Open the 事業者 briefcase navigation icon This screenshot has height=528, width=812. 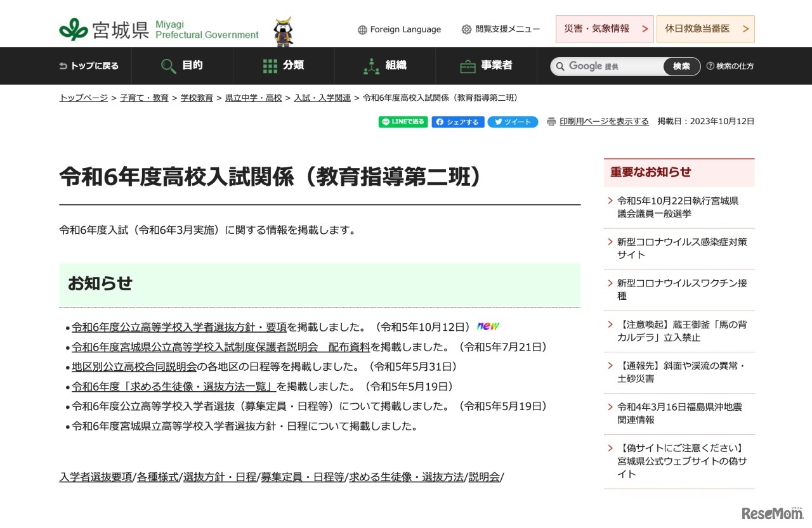tap(467, 65)
